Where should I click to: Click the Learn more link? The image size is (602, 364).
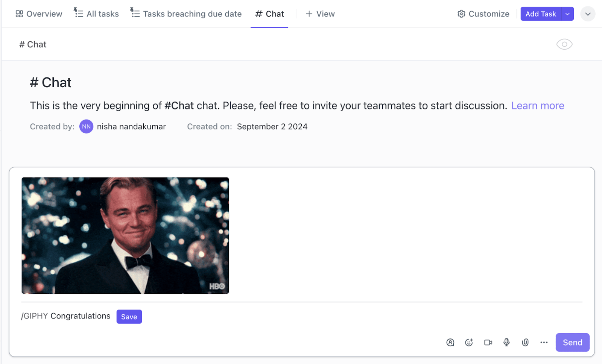(x=538, y=106)
